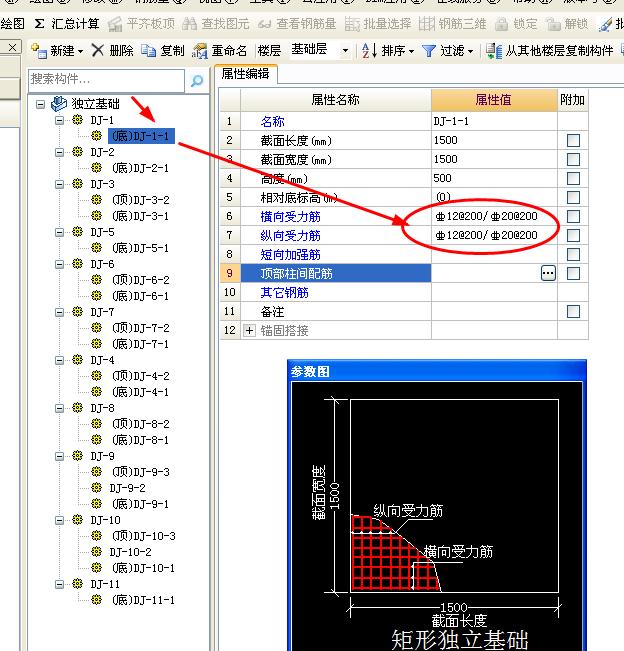Viewport: 624px width, 651px height.
Task: Click 横向受力筋 property name
Action: (x=291, y=216)
